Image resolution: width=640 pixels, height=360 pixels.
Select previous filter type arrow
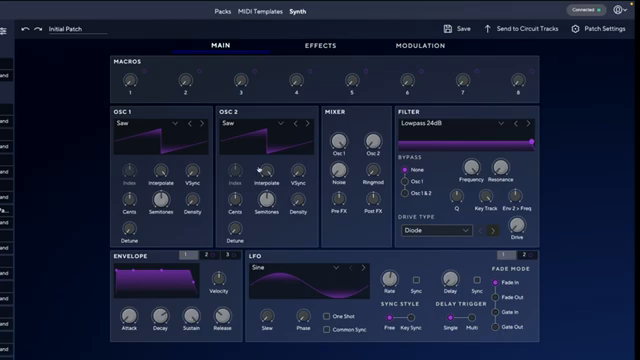[516, 123]
